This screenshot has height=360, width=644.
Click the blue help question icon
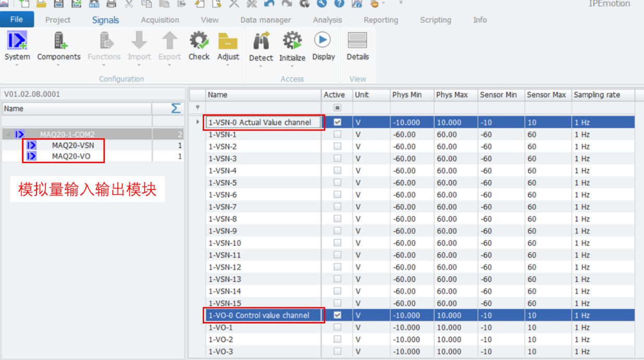339,3
